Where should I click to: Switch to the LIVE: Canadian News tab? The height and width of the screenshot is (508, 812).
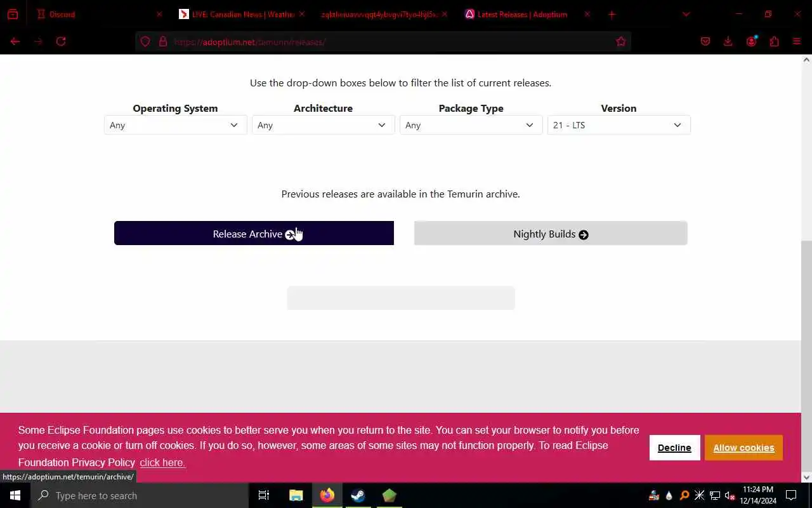241,14
